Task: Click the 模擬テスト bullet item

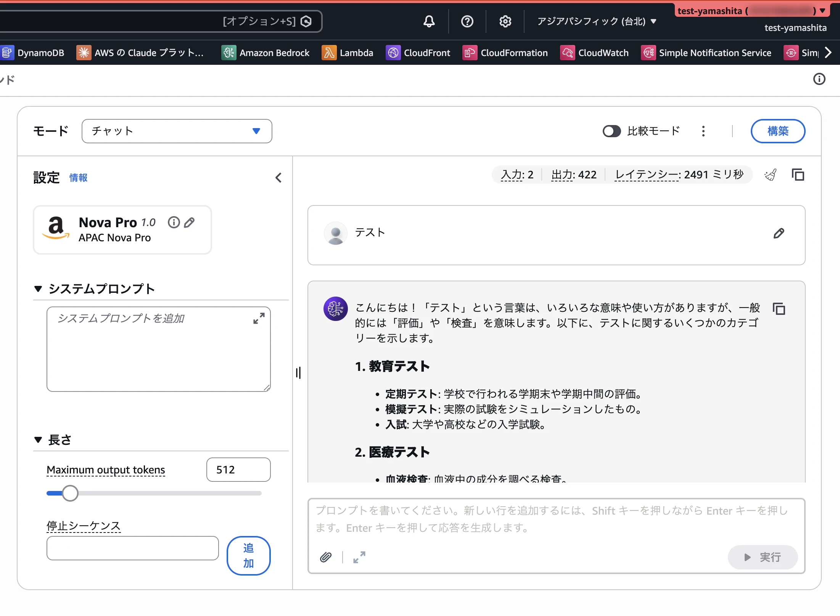Action: coord(514,409)
